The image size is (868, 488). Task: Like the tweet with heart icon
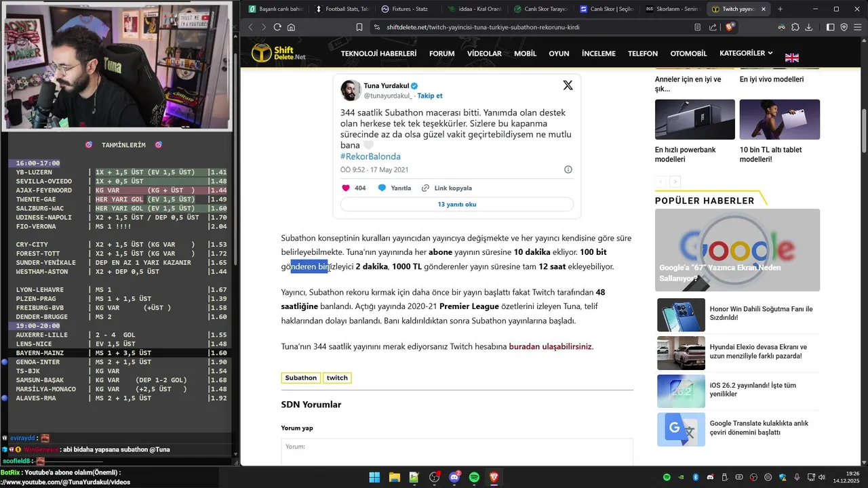346,188
